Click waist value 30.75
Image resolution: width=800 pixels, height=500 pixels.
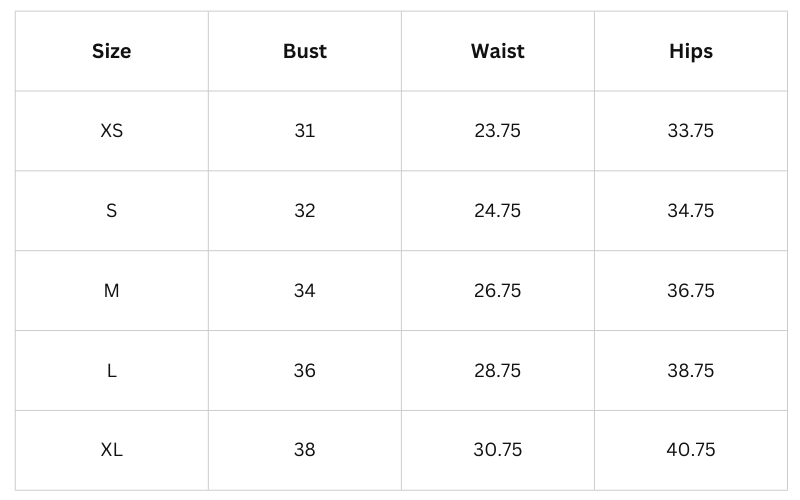pos(497,450)
